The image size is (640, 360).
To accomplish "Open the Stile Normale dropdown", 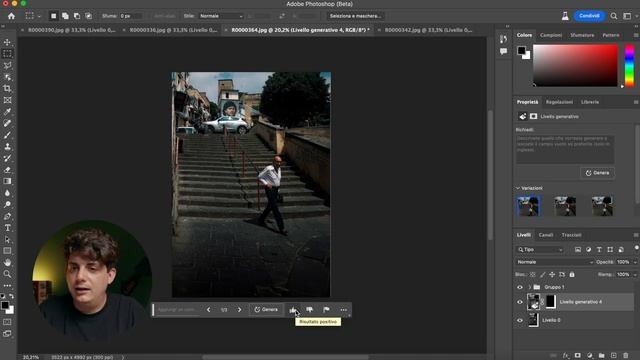I will pyautogui.click(x=221, y=16).
